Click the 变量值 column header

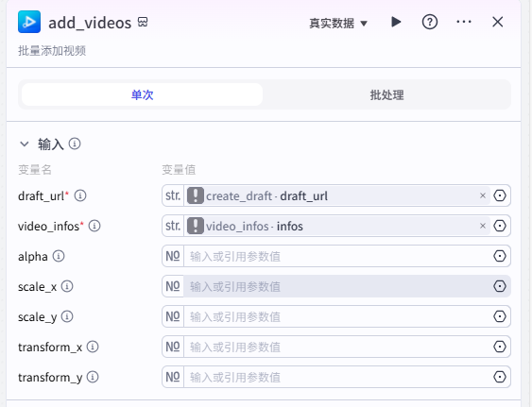[179, 169]
